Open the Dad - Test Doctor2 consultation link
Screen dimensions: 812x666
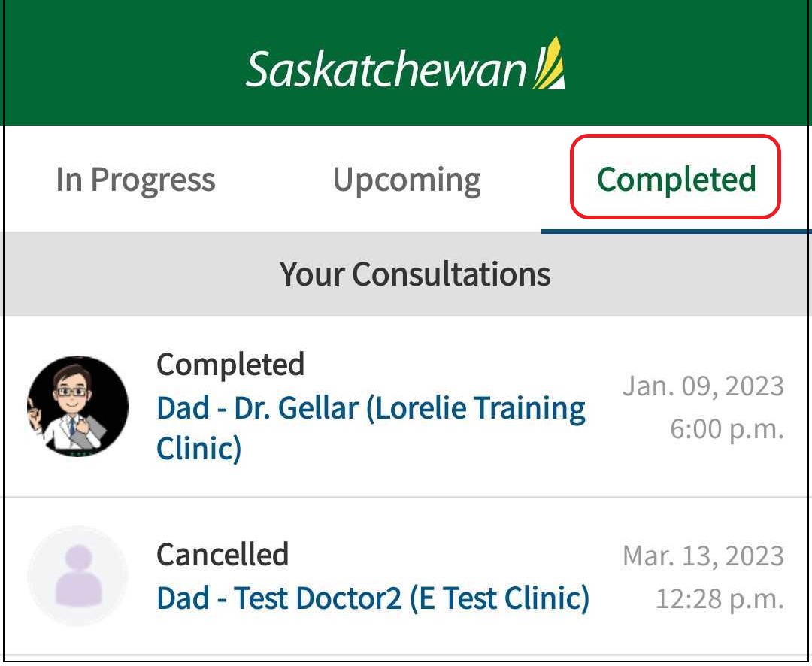click(372, 598)
